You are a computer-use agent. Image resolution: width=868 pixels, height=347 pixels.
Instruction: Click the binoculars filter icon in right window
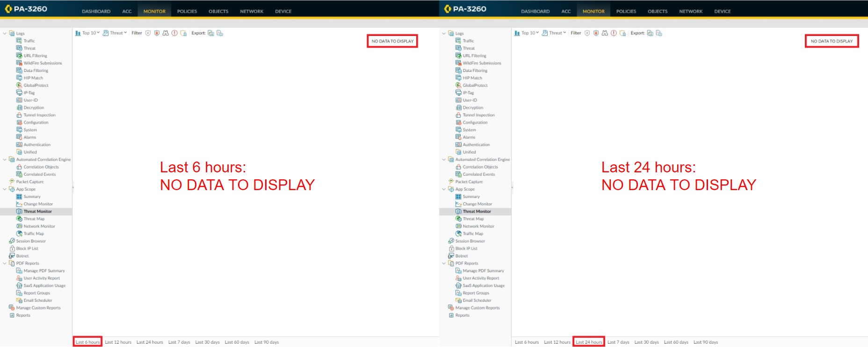pos(605,33)
